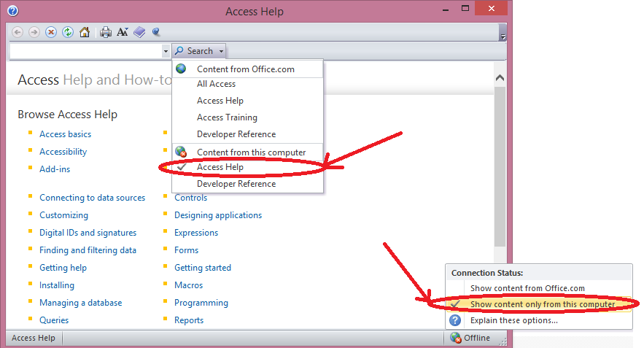Open the Queries topic link
The width and height of the screenshot is (644, 348).
[x=54, y=320]
